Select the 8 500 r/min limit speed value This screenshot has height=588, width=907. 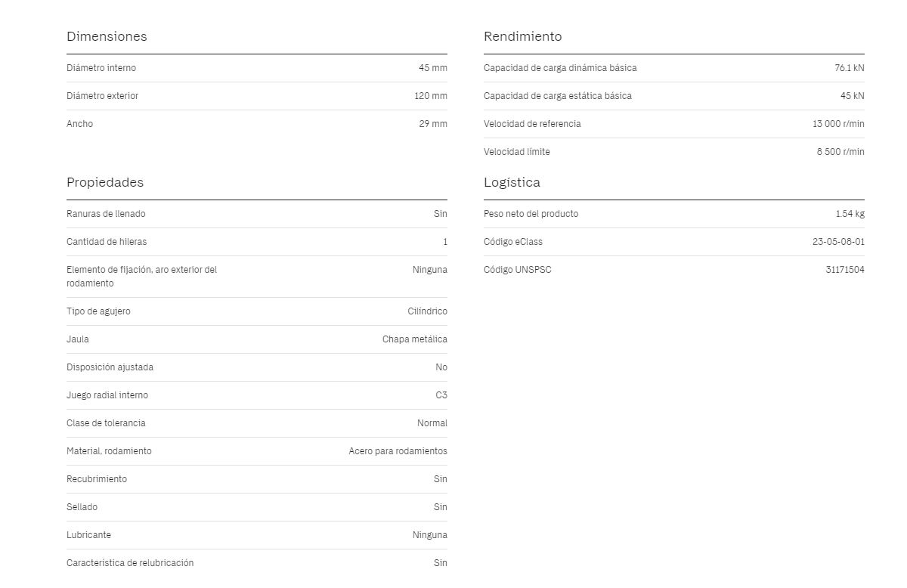pos(840,152)
